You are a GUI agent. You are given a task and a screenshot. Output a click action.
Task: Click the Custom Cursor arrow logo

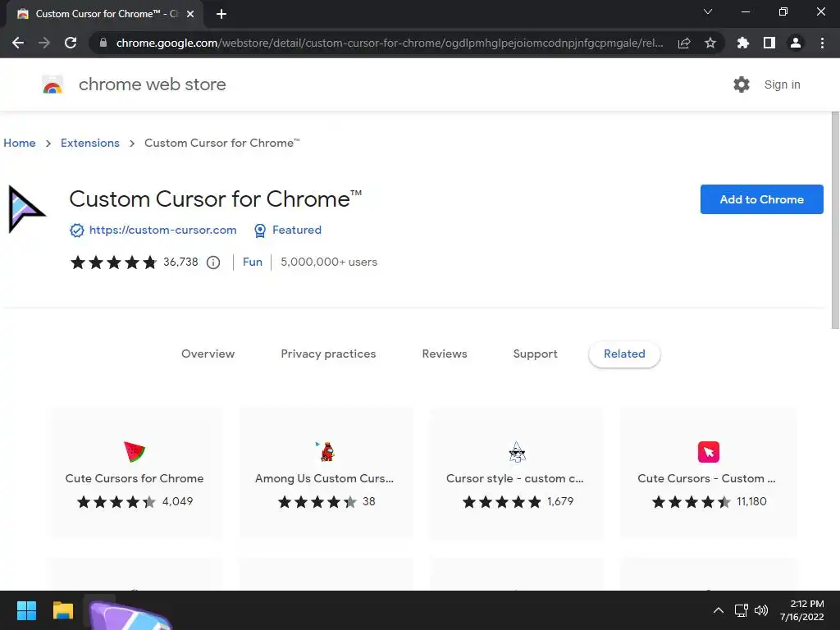click(x=26, y=209)
